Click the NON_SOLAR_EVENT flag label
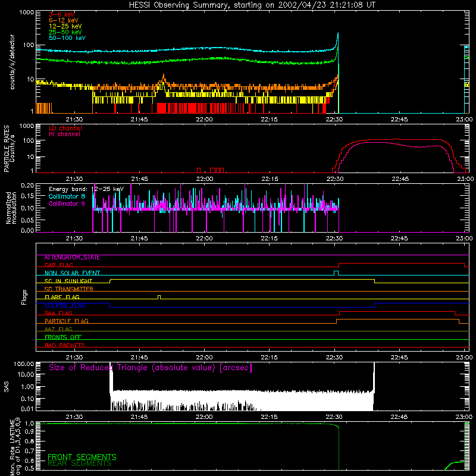This screenshot has width=476, height=476. click(x=72, y=273)
